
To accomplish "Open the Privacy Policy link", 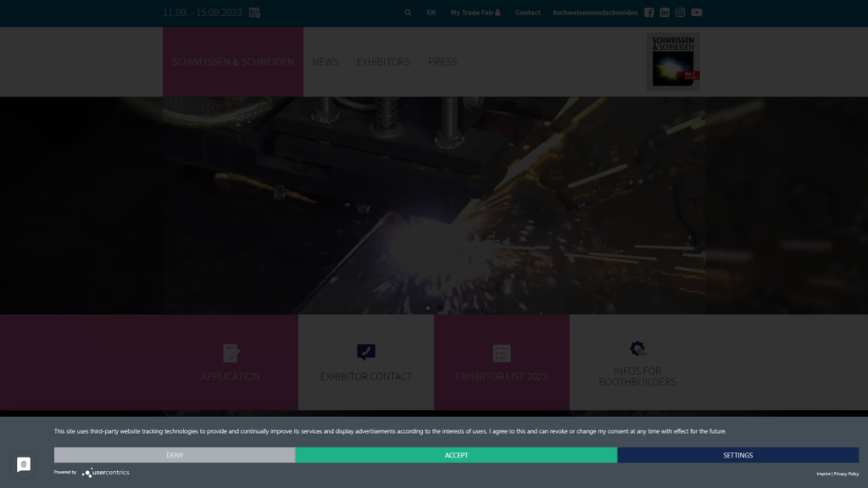I will (x=846, y=474).
